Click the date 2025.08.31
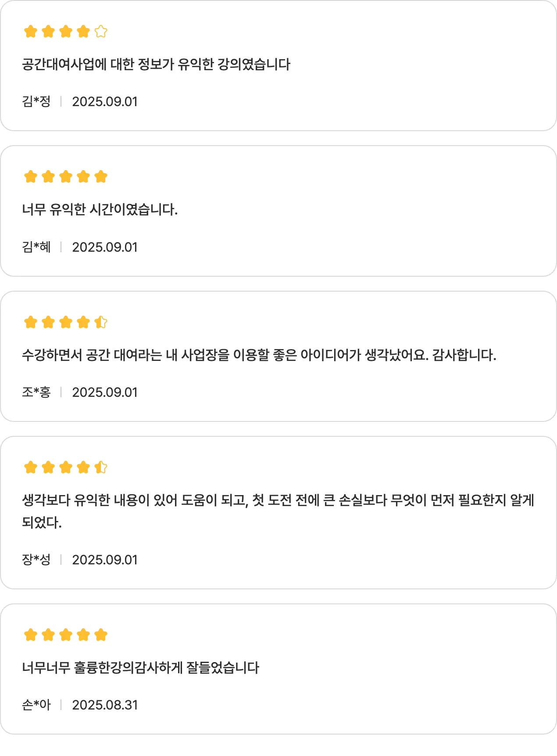 coord(105,705)
